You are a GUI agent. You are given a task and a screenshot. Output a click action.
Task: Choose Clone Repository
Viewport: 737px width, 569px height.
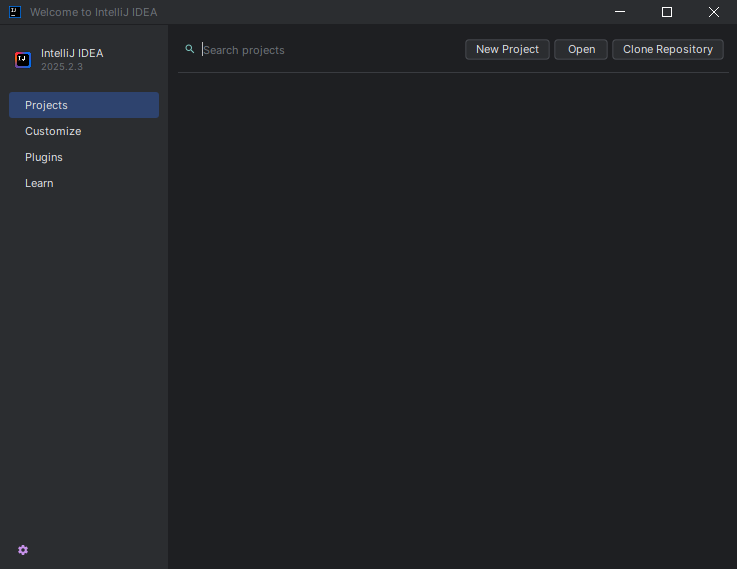pos(668,49)
